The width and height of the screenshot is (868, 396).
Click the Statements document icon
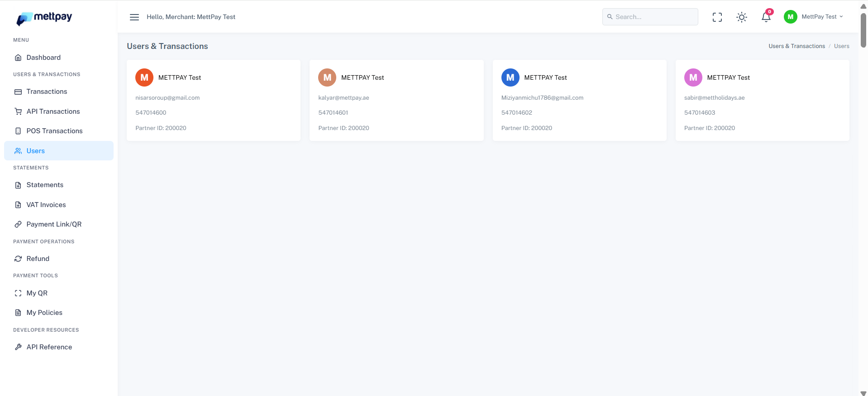18,185
